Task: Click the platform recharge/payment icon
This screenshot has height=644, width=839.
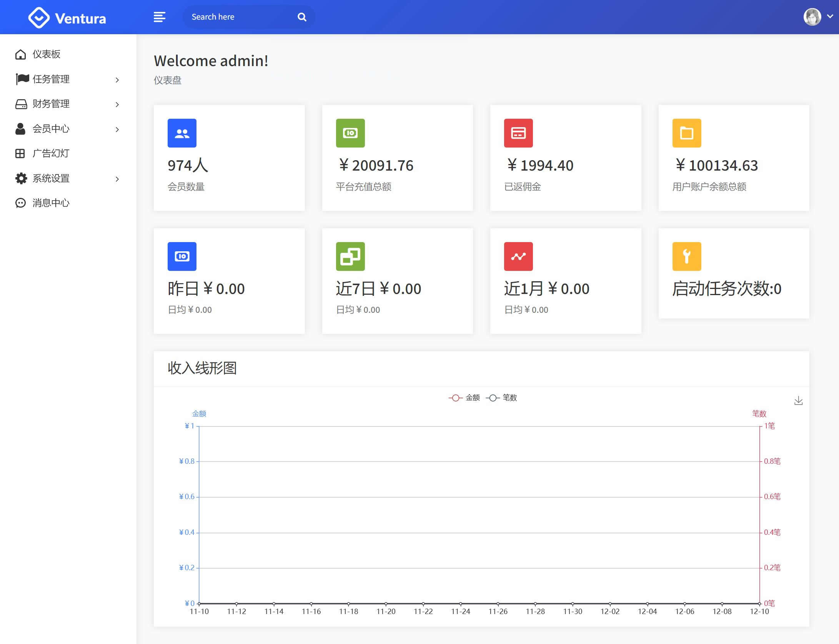Action: pos(351,133)
